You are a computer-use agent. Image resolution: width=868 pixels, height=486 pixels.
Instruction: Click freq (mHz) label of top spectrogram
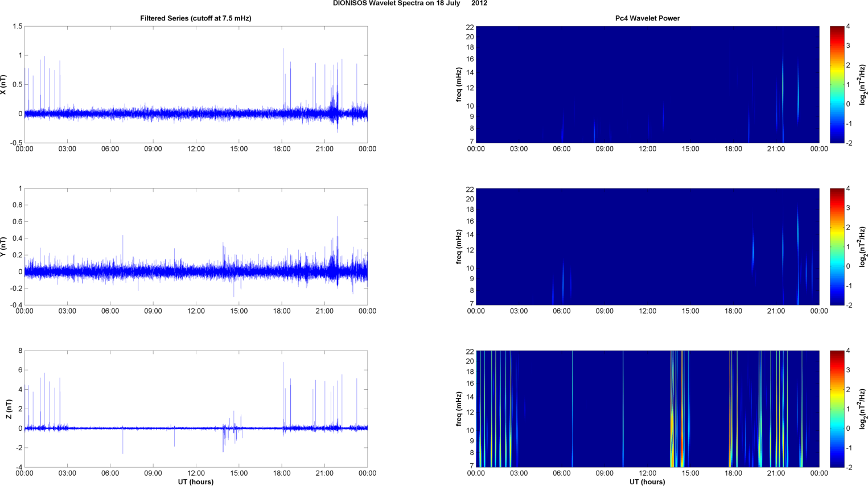(459, 84)
